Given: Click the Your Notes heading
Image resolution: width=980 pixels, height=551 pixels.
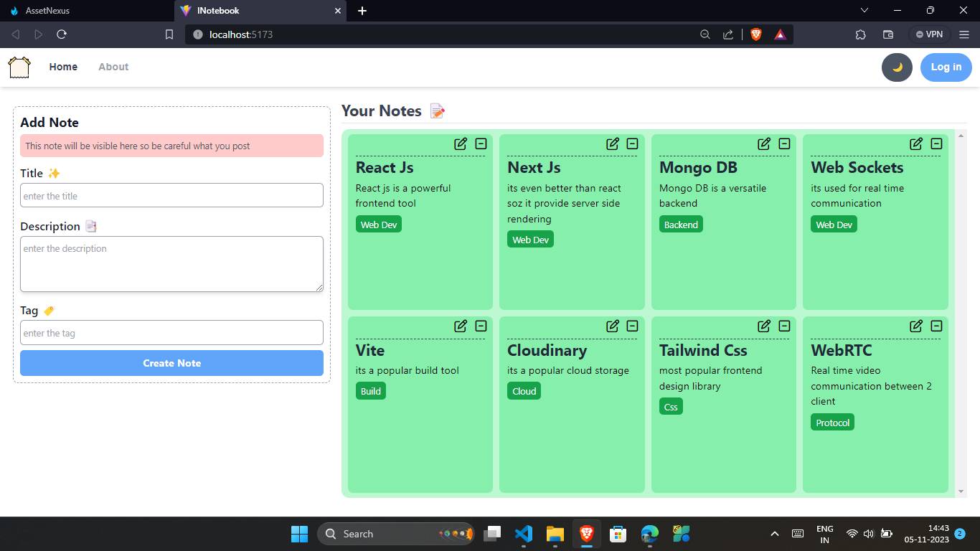Looking at the screenshot, I should pyautogui.click(x=381, y=110).
